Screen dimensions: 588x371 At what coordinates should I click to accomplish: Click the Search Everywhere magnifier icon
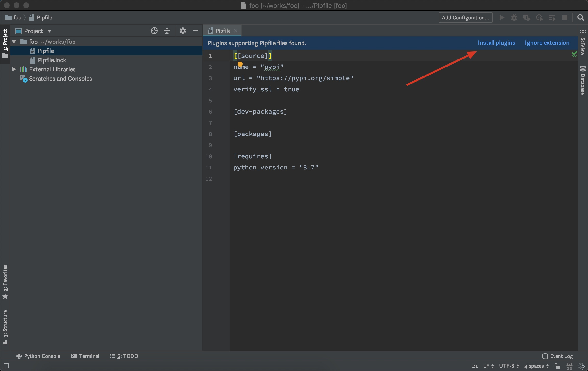(580, 17)
